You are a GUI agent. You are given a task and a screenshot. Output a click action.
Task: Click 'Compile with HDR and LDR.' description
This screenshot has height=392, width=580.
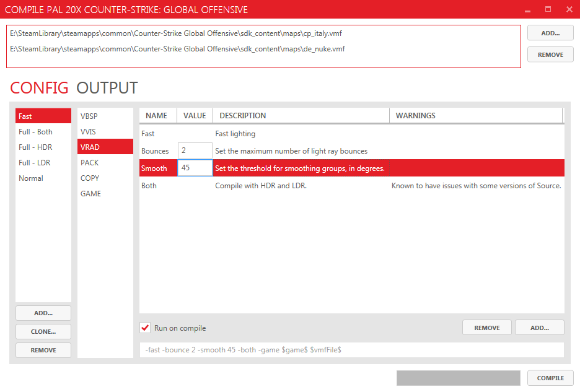(261, 186)
